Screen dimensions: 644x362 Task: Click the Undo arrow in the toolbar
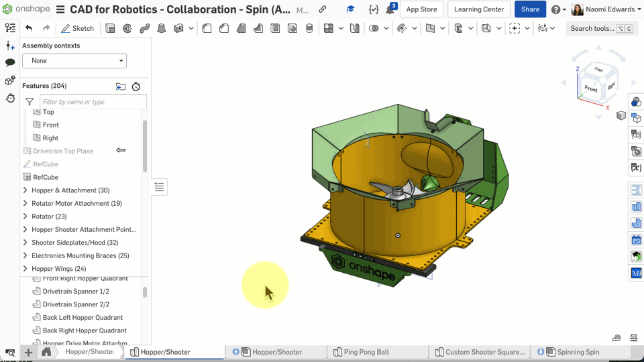click(29, 28)
